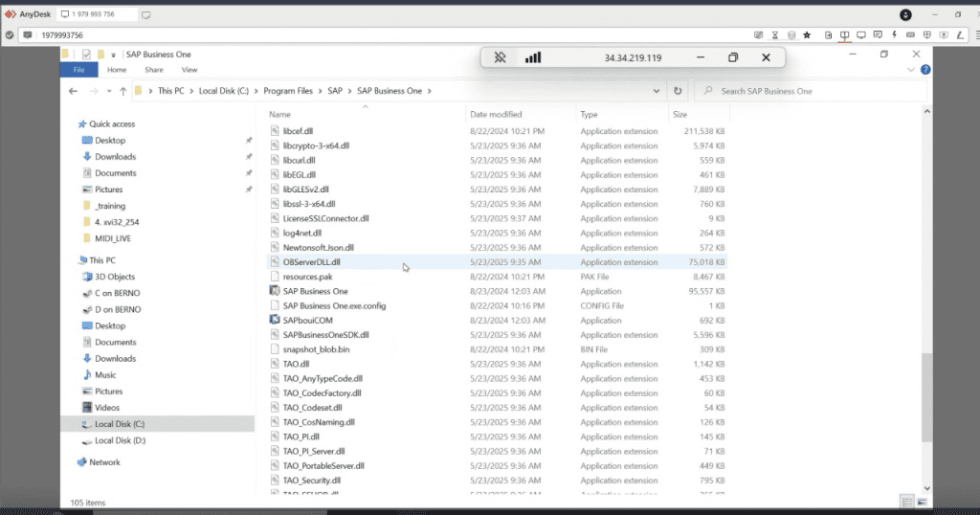Click SAP folder in the breadcrumb path

pyautogui.click(x=335, y=91)
